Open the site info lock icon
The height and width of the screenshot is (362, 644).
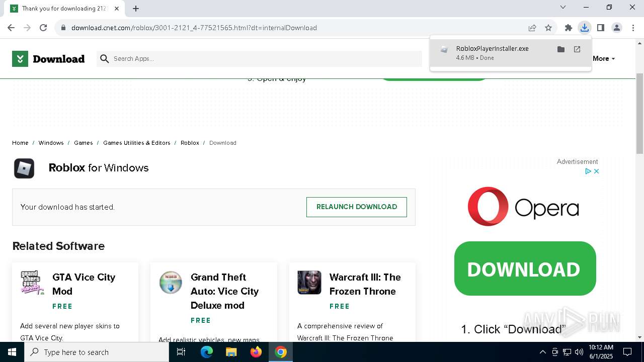pyautogui.click(x=63, y=28)
